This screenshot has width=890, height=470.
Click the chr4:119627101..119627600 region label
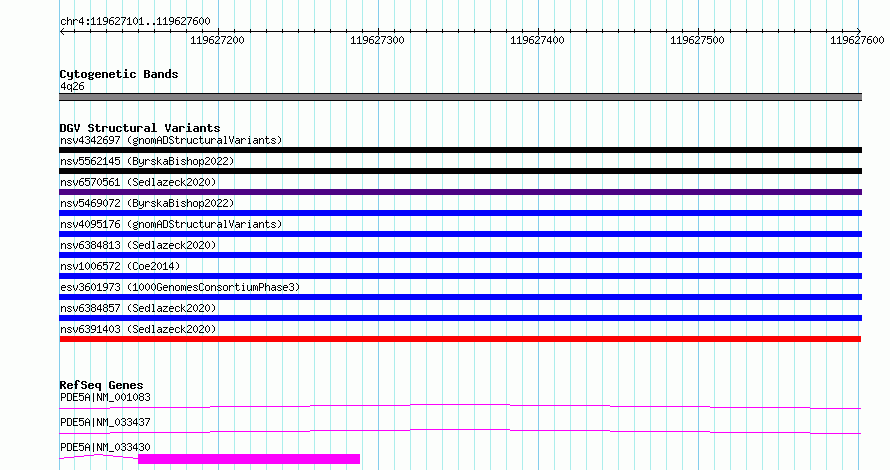135,22
